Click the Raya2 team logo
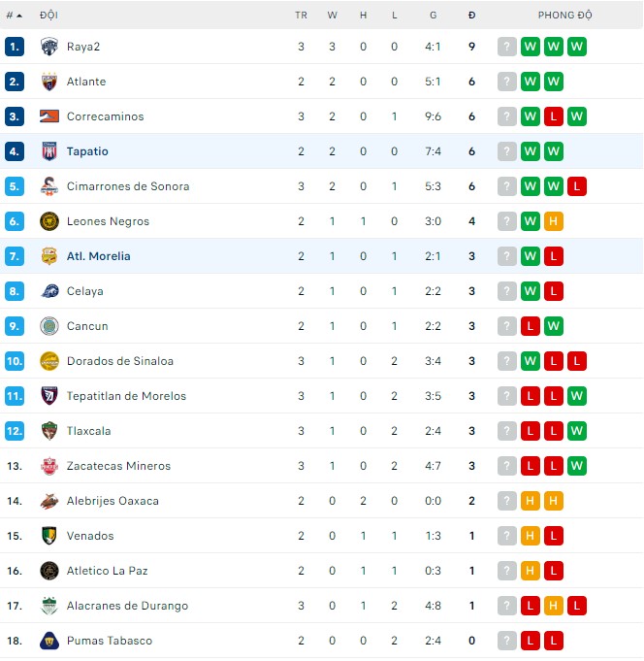Screen dimensions: 644x661 click(49, 47)
